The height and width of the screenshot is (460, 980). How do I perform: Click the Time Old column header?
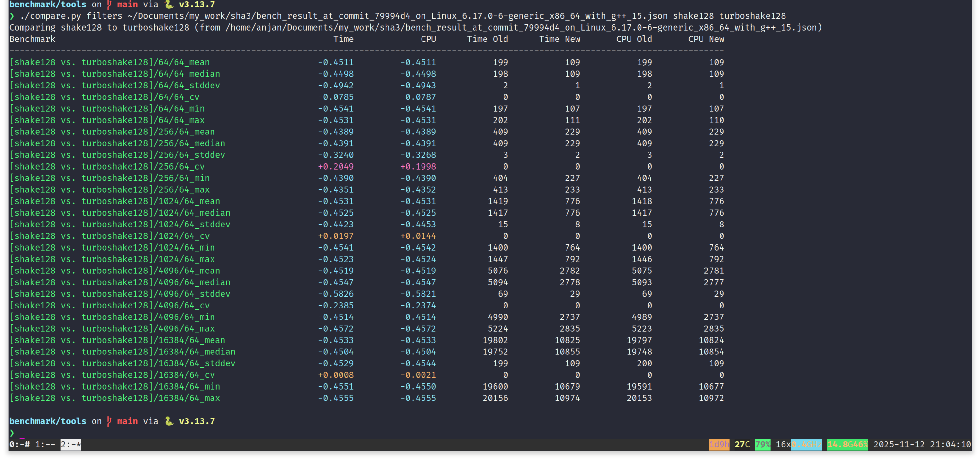tap(487, 39)
